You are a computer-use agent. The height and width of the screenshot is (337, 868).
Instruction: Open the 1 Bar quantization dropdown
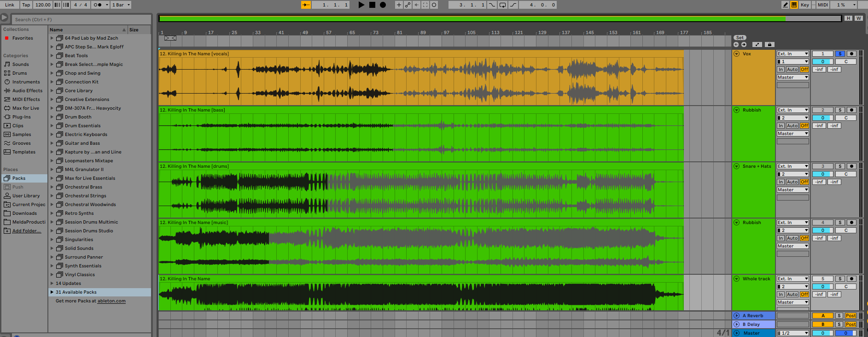click(121, 5)
